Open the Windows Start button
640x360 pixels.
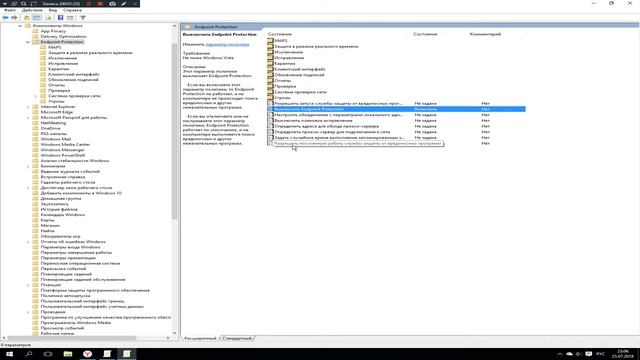[9, 354]
